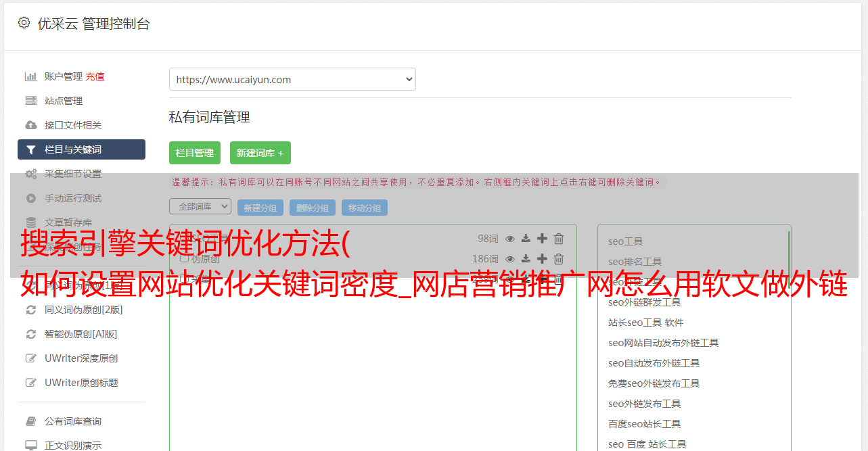Select keyword 'seo自动发布外链工具'
Image resolution: width=868 pixels, height=451 pixels.
click(654, 363)
